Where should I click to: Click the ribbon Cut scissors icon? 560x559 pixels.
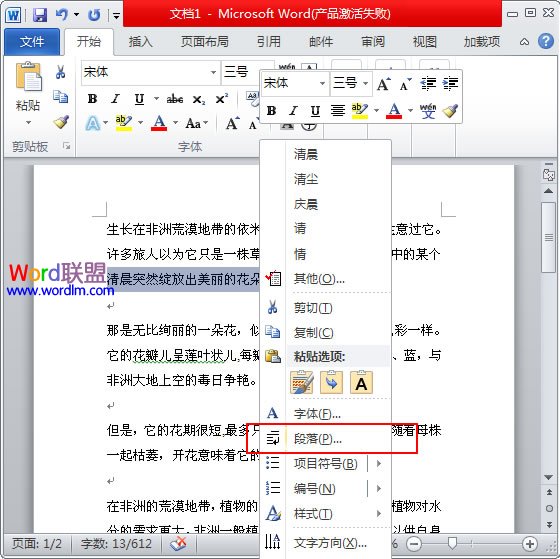[x=60, y=72]
